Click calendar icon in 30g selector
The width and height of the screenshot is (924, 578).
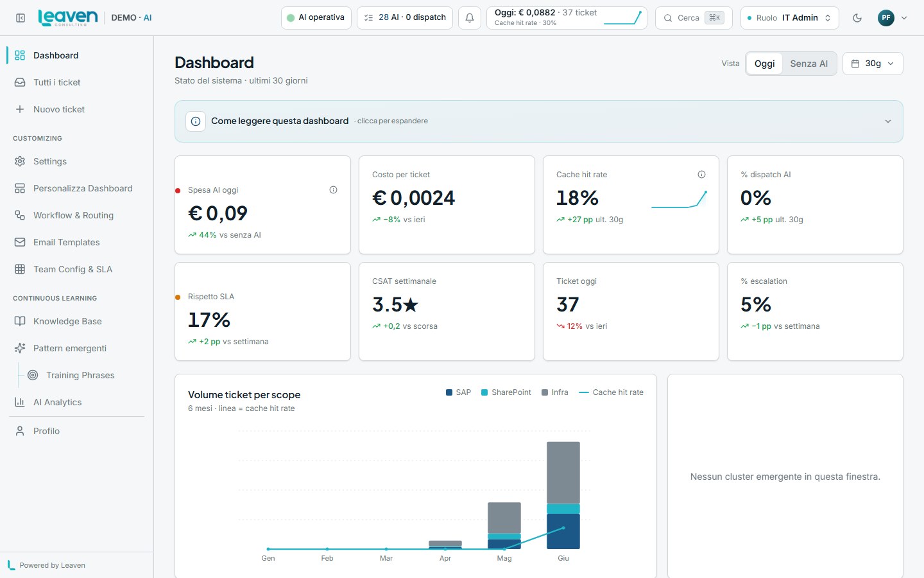[855, 64]
